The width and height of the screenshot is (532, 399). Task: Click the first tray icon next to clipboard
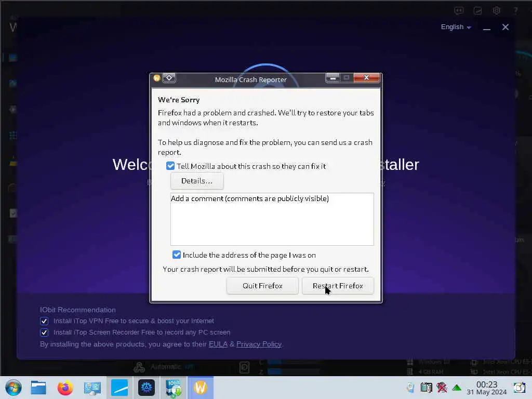[x=410, y=388]
